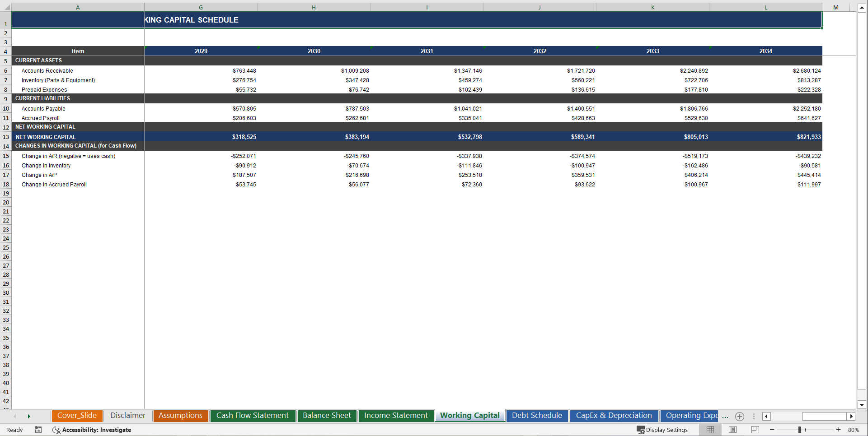
Task: Click the Accessibility checker icon
Action: point(56,430)
